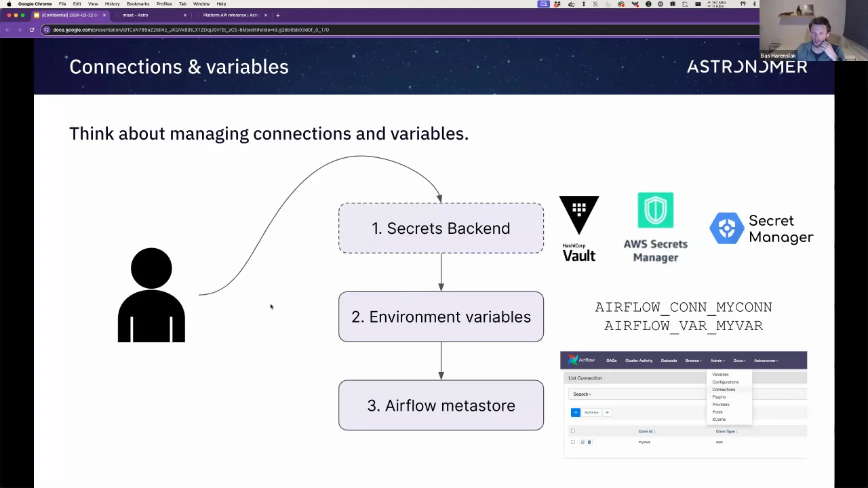Viewport: 868px width, 488px height.
Task: Click the HashiCorp Vault logo
Action: coord(578,229)
